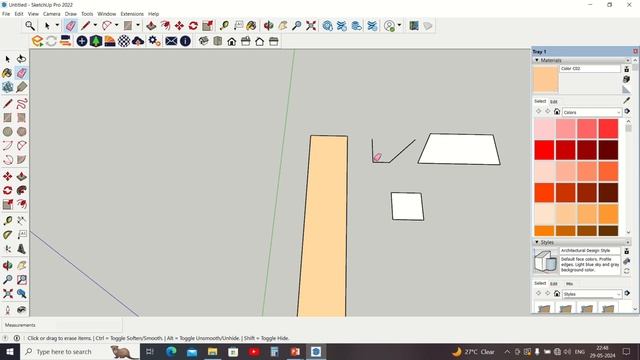Click the green tree toolbar icon
Screen dimensions: 640x360
tap(96, 41)
